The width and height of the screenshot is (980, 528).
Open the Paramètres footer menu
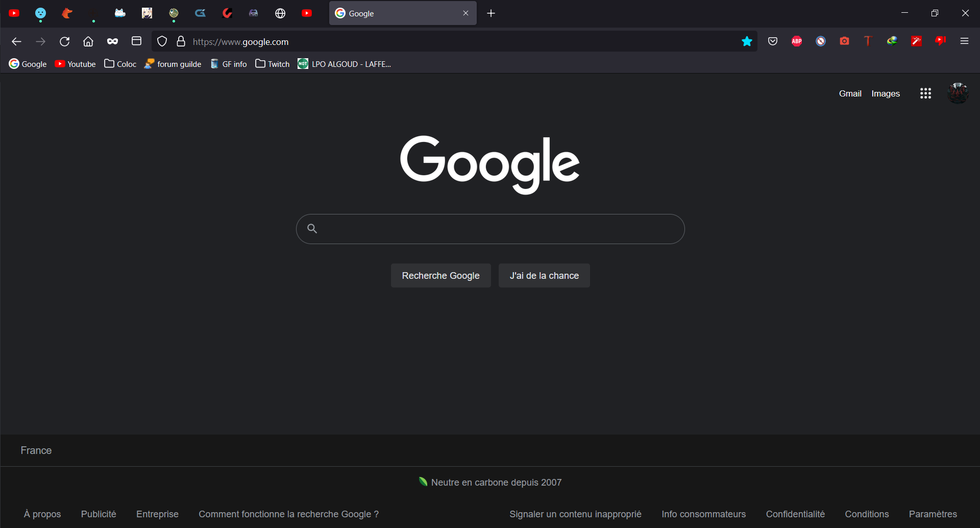[x=933, y=514]
